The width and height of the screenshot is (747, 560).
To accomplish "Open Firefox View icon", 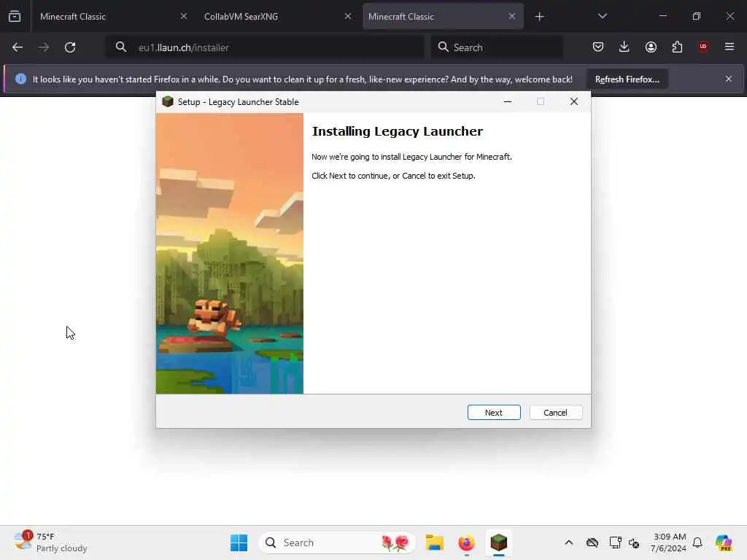I will click(x=15, y=16).
